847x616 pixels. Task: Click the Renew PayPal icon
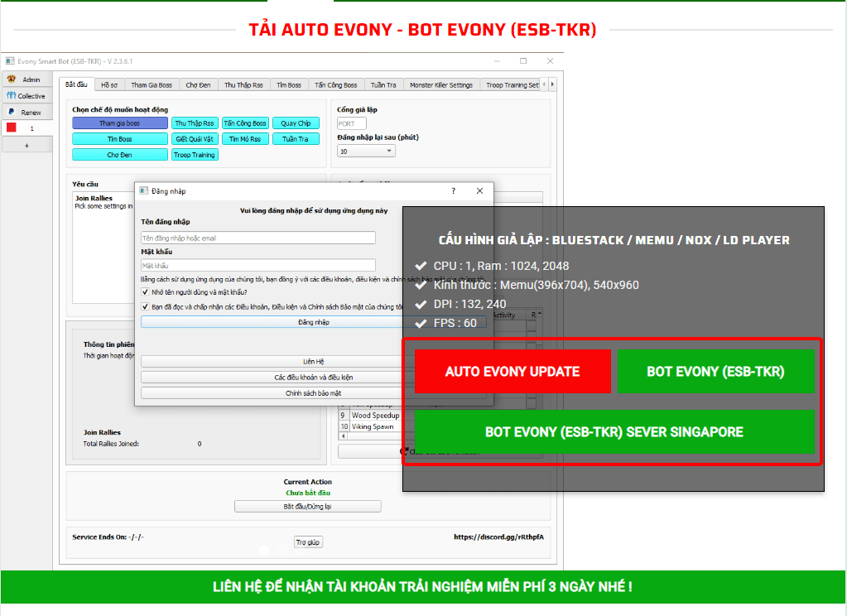(12, 112)
